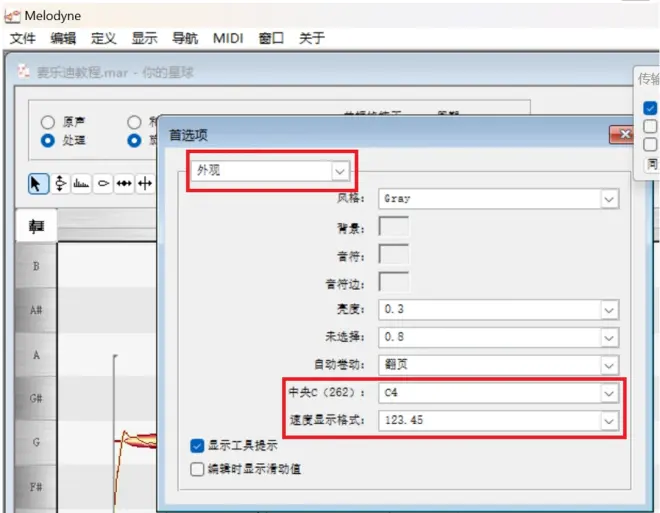Open the 风格 Gray dropdown
Viewport: 660px width, 513px height.
coord(498,199)
